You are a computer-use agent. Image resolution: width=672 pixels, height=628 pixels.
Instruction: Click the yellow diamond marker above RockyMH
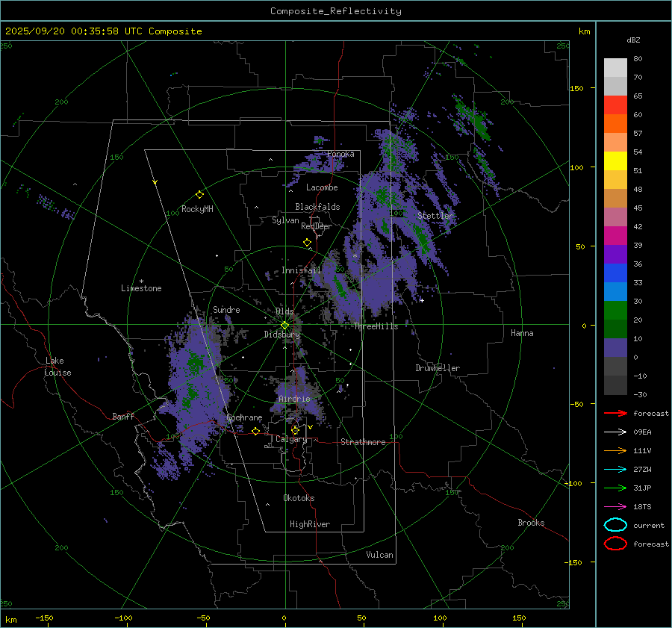coord(199,194)
